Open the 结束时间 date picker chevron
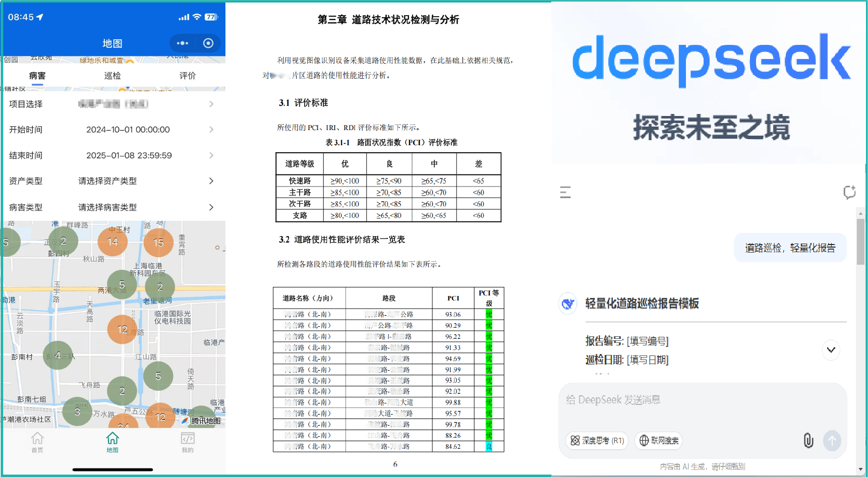 pyautogui.click(x=211, y=155)
